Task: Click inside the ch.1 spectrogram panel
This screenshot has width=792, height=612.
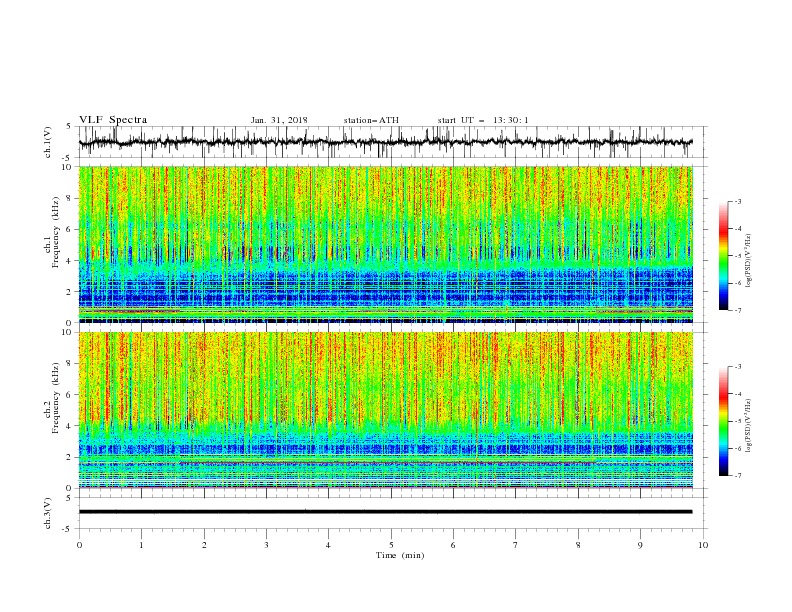Action: coord(385,244)
